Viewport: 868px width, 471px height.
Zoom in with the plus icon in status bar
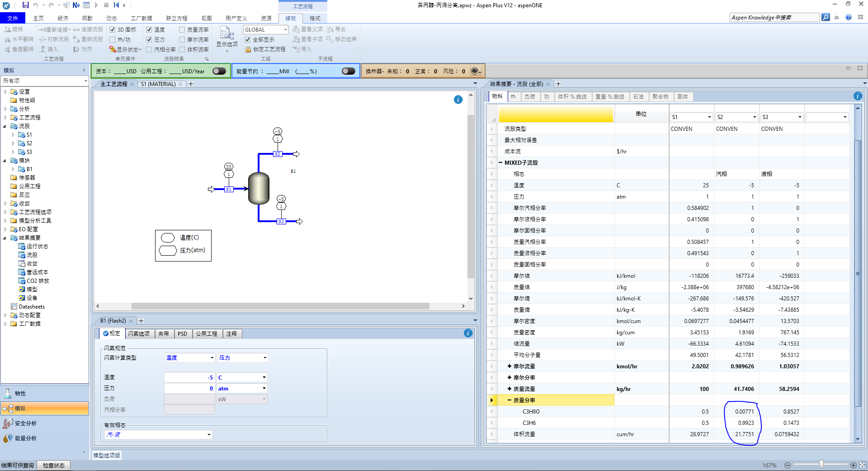(854, 465)
